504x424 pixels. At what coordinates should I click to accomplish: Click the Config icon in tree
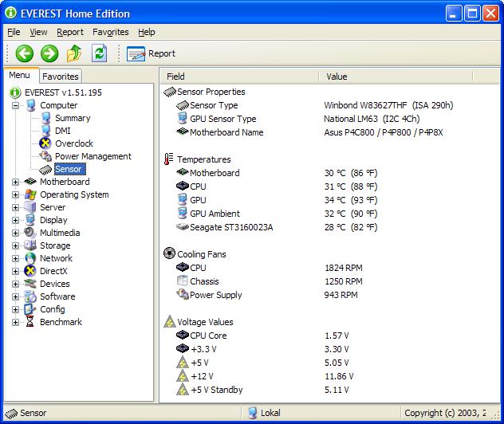tap(30, 309)
